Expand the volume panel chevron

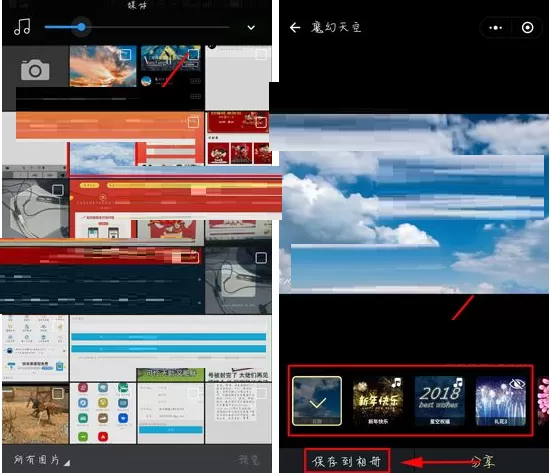point(251,27)
